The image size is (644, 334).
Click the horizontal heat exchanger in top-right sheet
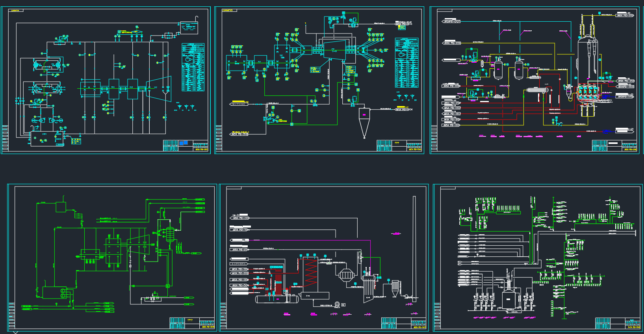(x=538, y=90)
